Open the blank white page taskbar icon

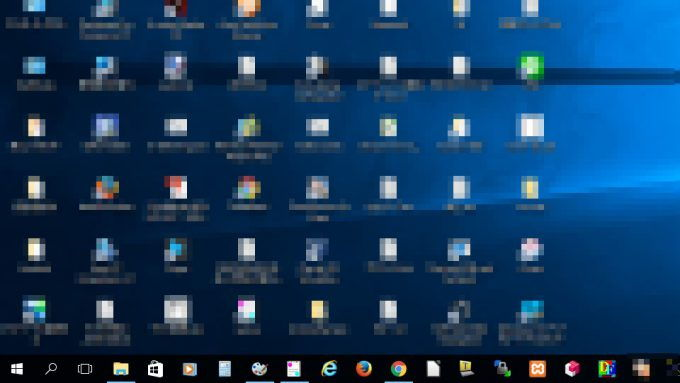pos(433,369)
